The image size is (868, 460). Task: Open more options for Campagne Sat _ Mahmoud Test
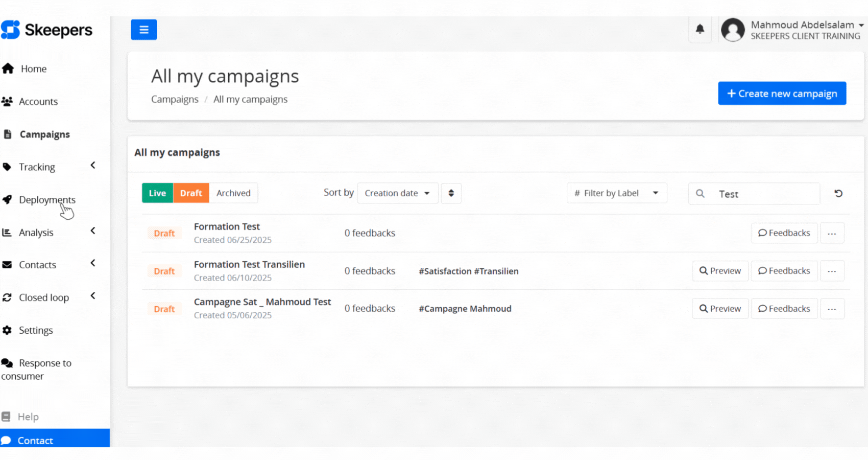[831, 309]
